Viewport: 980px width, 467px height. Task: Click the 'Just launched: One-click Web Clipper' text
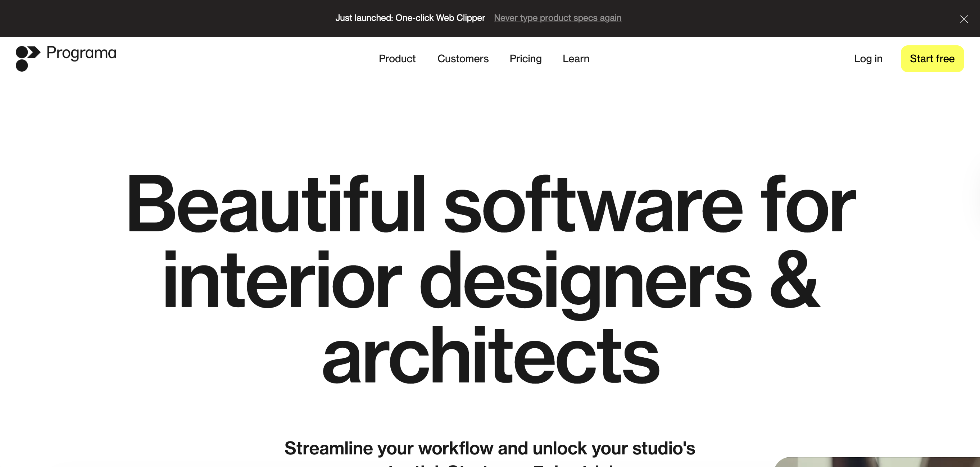tap(410, 18)
